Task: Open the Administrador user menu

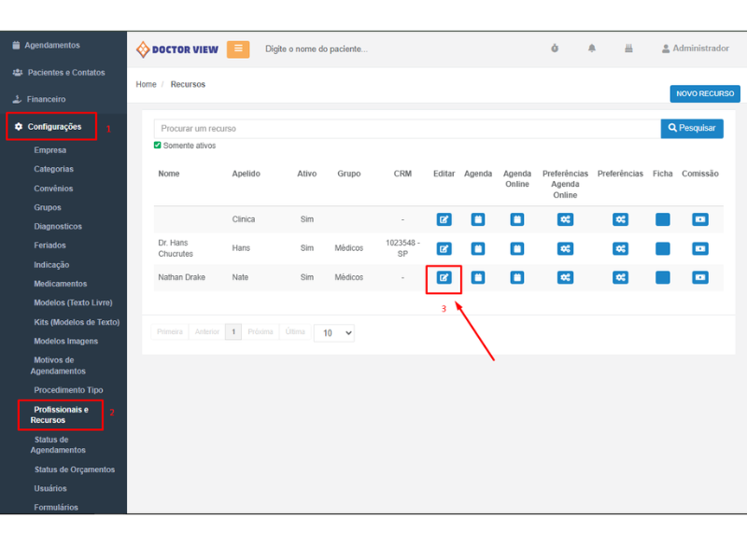Action: (x=695, y=49)
